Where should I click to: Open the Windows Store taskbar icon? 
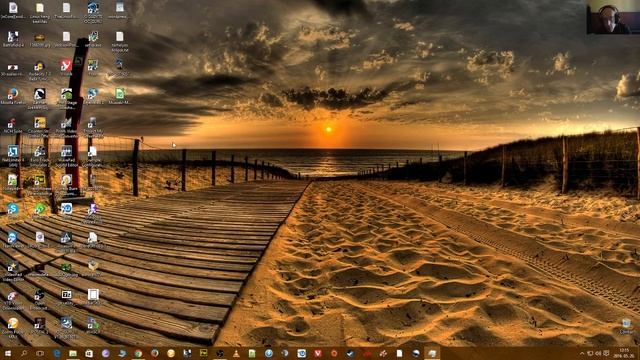click(x=89, y=353)
